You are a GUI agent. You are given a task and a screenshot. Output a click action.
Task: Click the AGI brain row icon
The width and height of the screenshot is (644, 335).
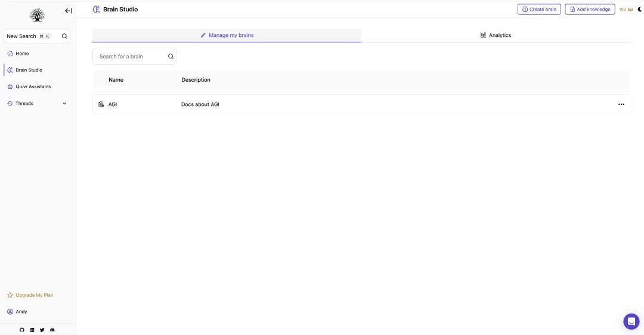101,104
